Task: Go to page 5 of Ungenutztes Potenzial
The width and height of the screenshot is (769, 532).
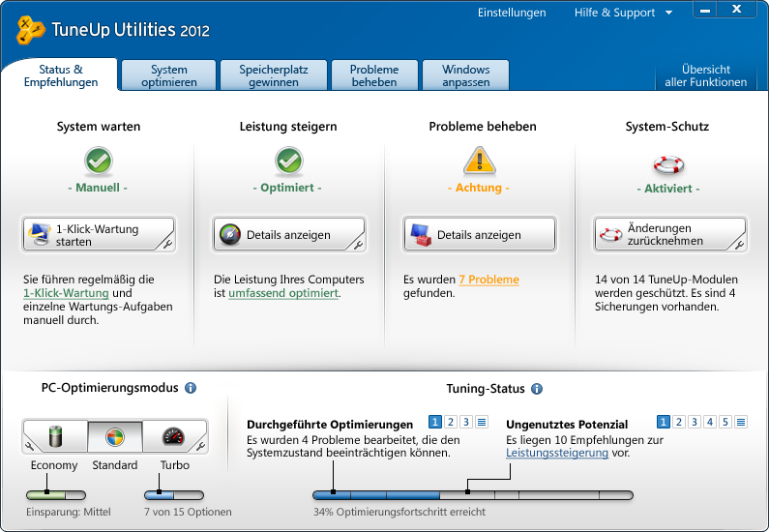Action: coord(725,422)
